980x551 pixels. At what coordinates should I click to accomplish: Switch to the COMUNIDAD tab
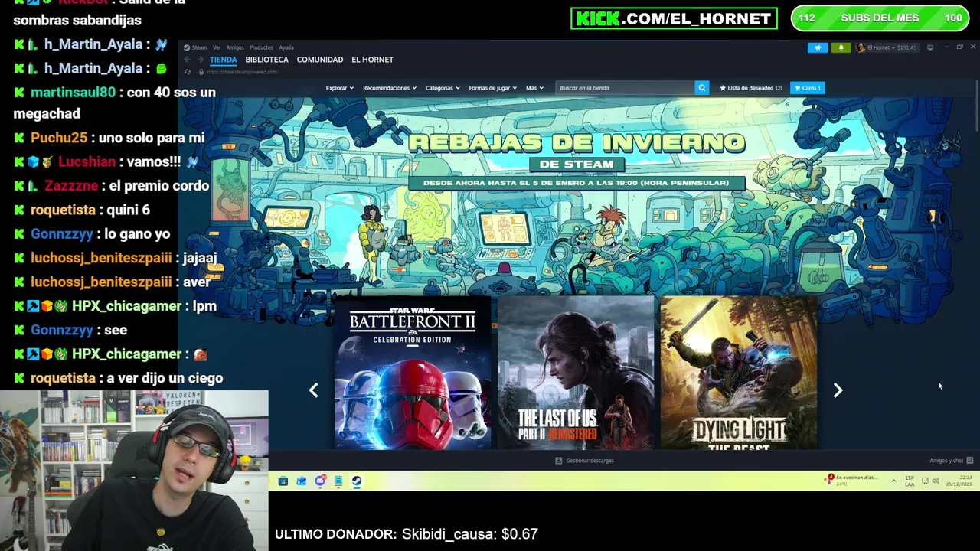coord(320,60)
